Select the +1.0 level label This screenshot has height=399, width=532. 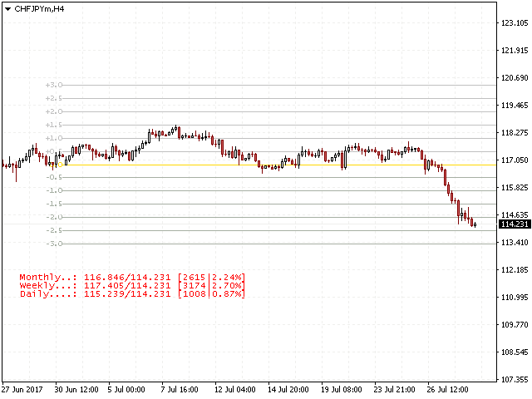tap(55, 138)
